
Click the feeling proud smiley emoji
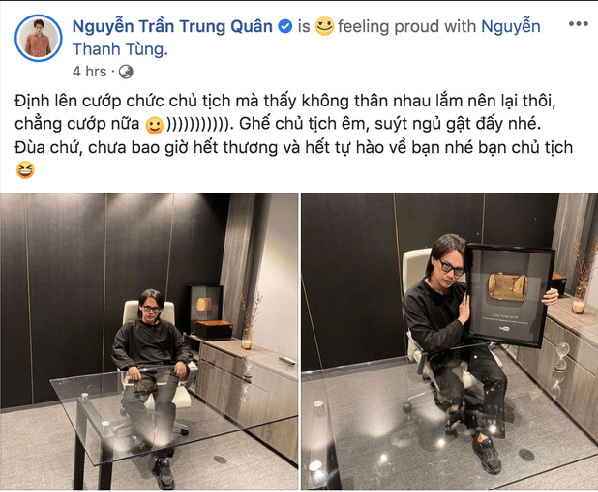324,26
